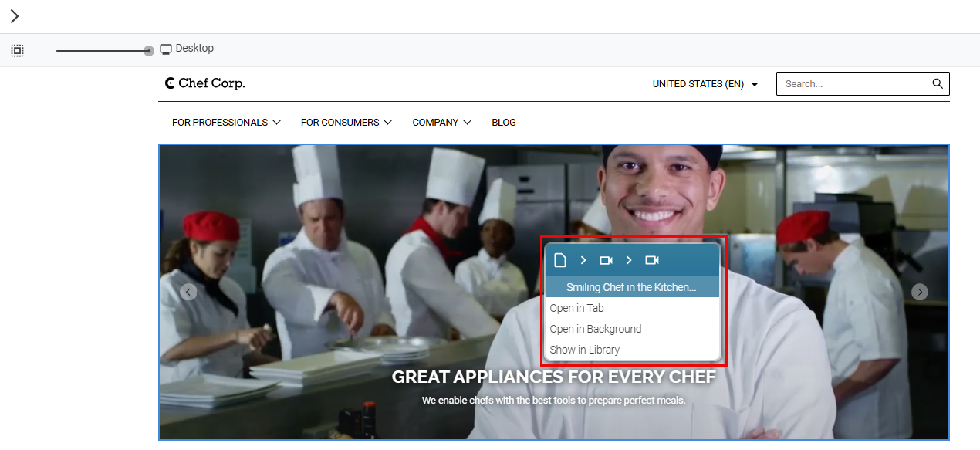Click the preview width slider handle
The image size is (980, 450).
point(149,51)
